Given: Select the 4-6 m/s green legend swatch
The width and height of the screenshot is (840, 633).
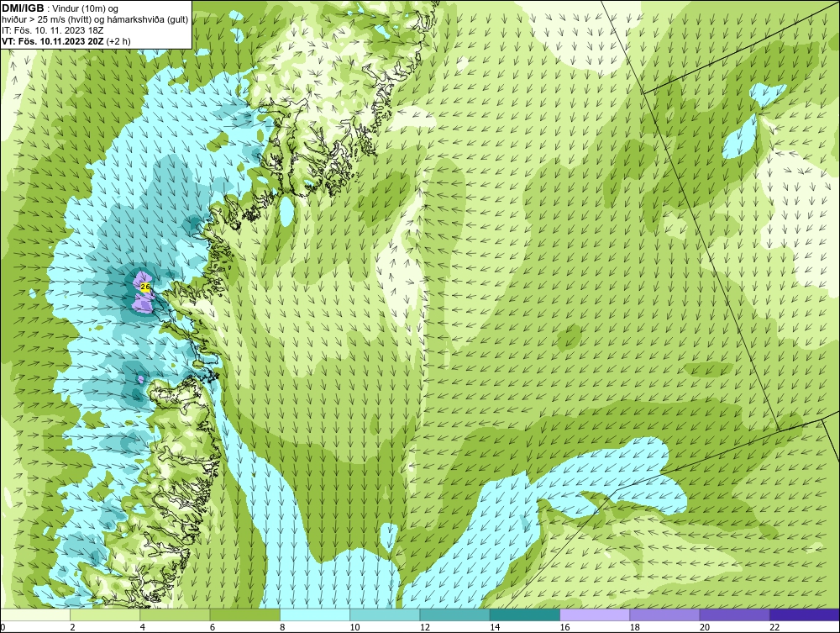Looking at the screenshot, I should click(x=176, y=615).
